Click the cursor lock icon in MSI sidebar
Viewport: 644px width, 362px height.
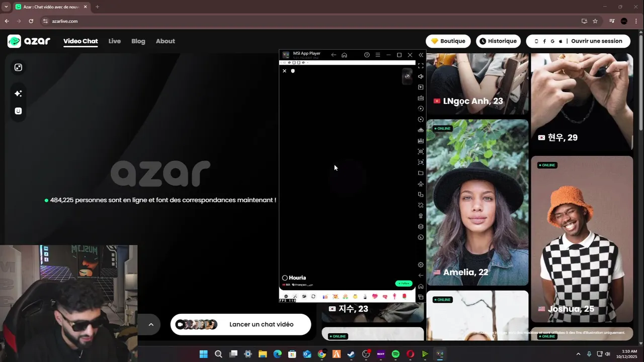click(421, 87)
